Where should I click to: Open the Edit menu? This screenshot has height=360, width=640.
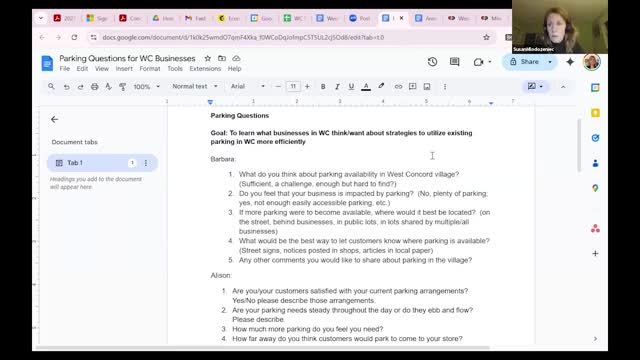click(x=82, y=69)
